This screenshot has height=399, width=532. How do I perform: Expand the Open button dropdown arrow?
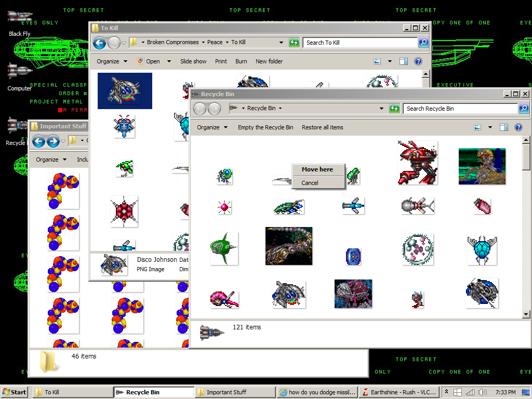click(x=169, y=61)
